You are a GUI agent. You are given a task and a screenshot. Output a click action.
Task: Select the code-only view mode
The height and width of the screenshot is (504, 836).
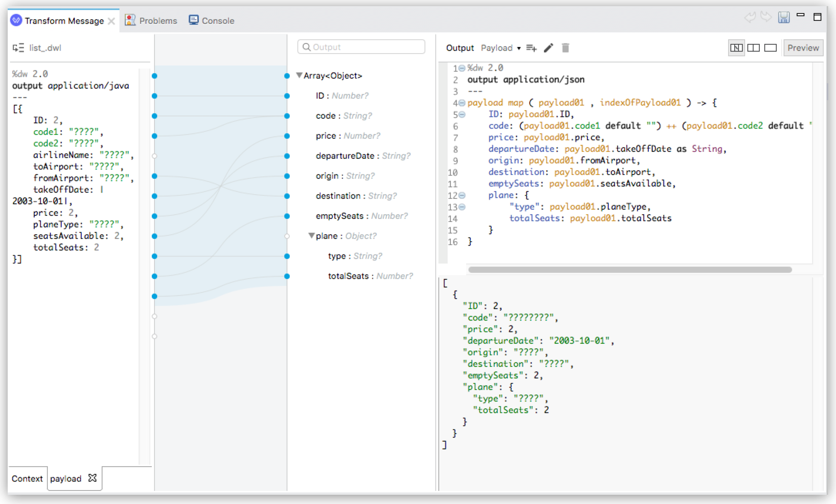click(x=771, y=47)
